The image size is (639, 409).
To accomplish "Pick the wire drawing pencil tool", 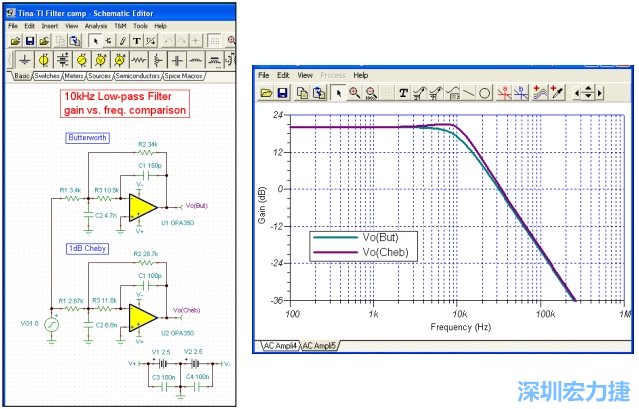I will (x=122, y=41).
